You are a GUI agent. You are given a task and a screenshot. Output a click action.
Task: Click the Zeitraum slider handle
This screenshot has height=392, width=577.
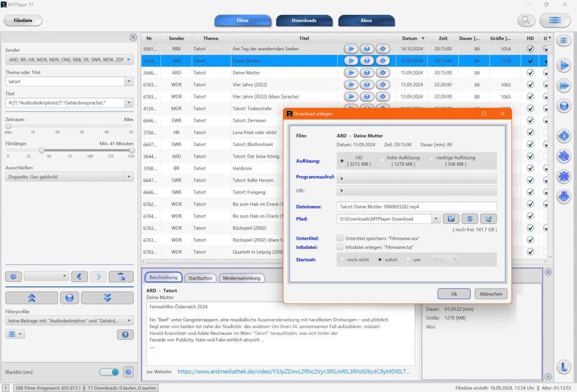pos(8,126)
